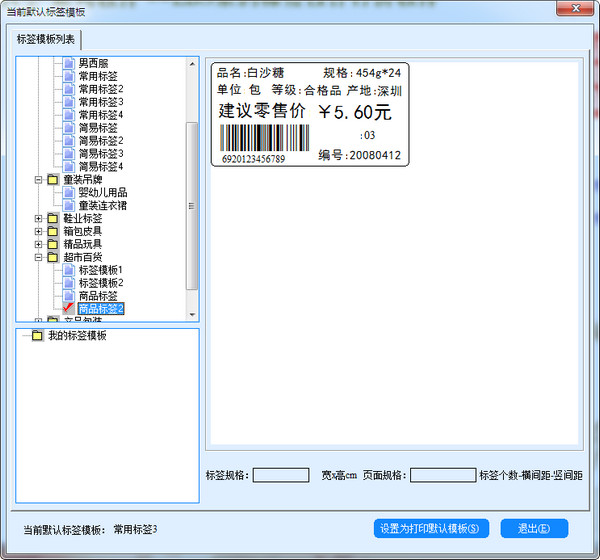Click the red checkmark icon beside 商品标签2
600x560 pixels.
coord(68,308)
